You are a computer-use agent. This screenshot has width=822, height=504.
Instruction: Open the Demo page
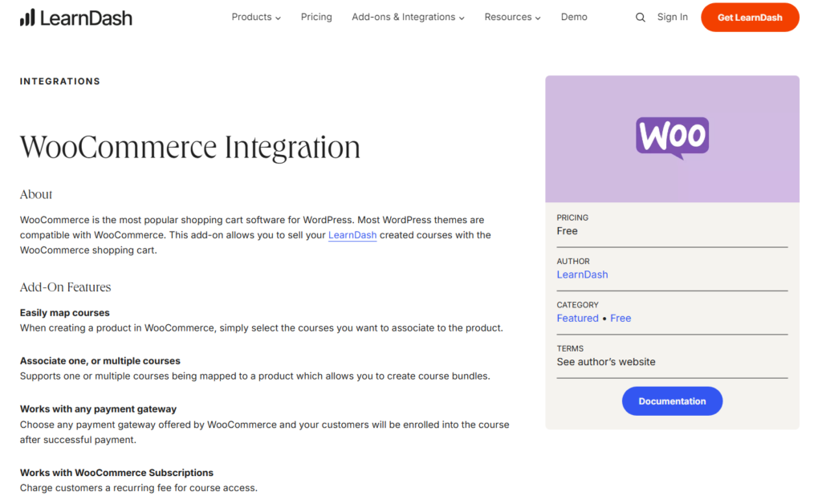tap(574, 18)
